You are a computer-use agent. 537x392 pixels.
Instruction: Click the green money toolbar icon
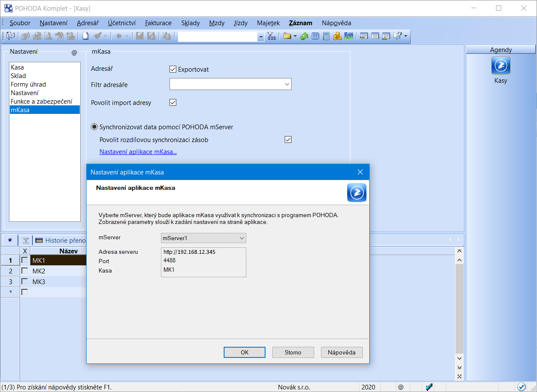(x=304, y=36)
